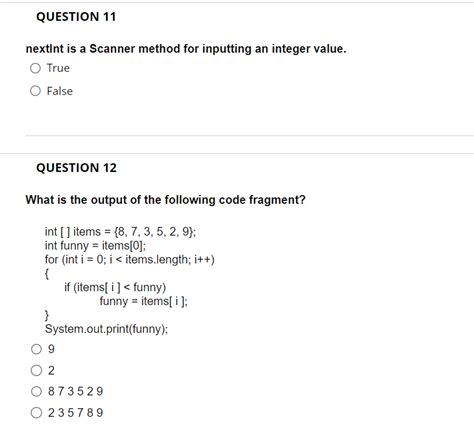The width and height of the screenshot is (474, 440).
Task: Click the for loop header code line
Action: 130,260
